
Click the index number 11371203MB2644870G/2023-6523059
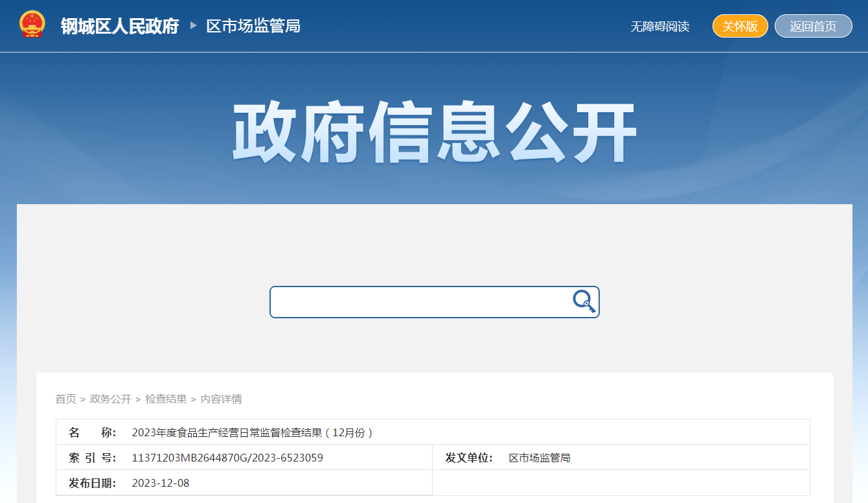[x=227, y=458]
